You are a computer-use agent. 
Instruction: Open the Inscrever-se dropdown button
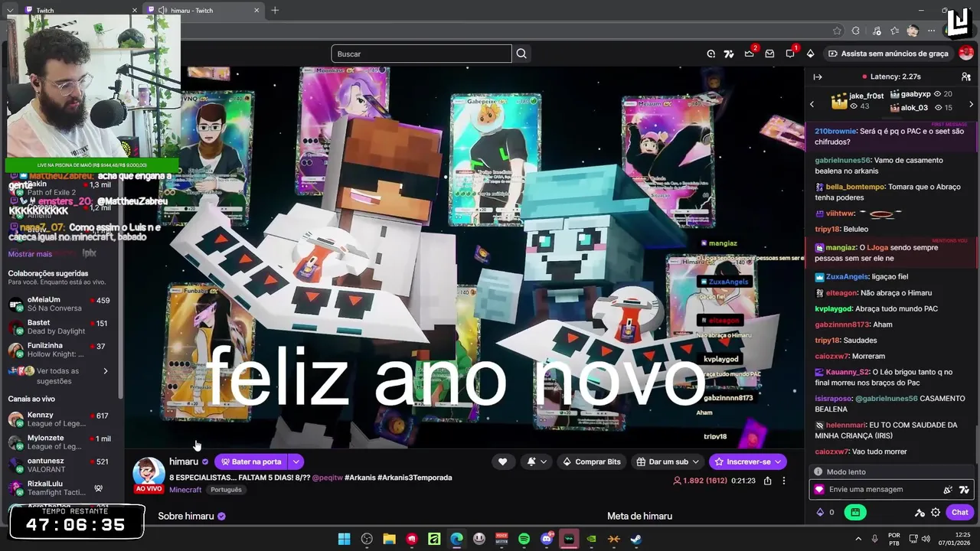click(x=748, y=461)
